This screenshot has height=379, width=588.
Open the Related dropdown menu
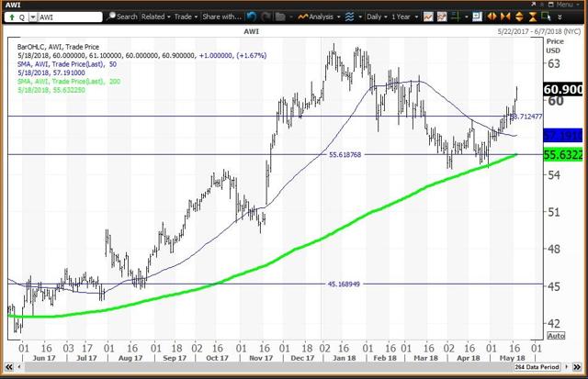click(155, 17)
